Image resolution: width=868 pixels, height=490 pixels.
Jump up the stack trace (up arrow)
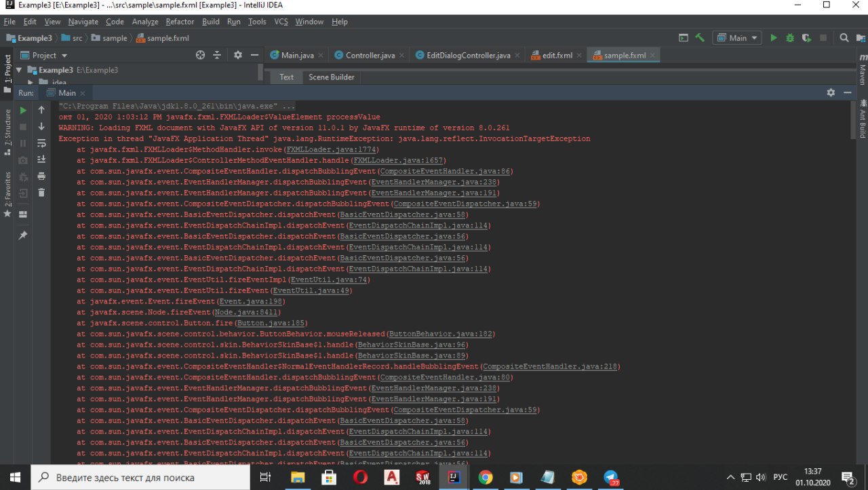tap(41, 110)
